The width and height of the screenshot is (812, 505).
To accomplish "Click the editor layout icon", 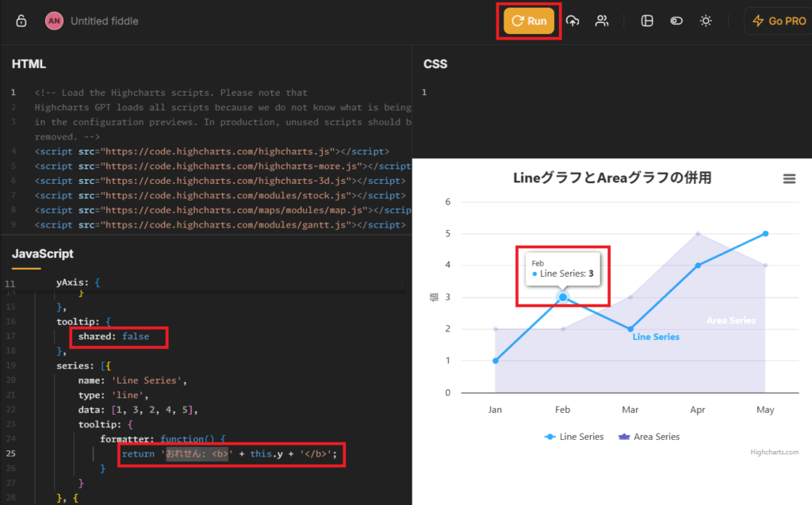I will click(647, 21).
